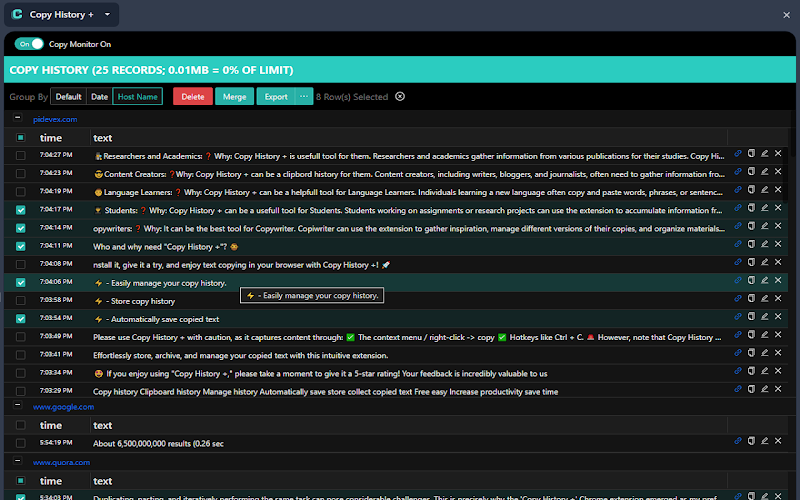Select 'Who and why need Copy History +' text
The width and height of the screenshot is (800, 500).
(166, 247)
